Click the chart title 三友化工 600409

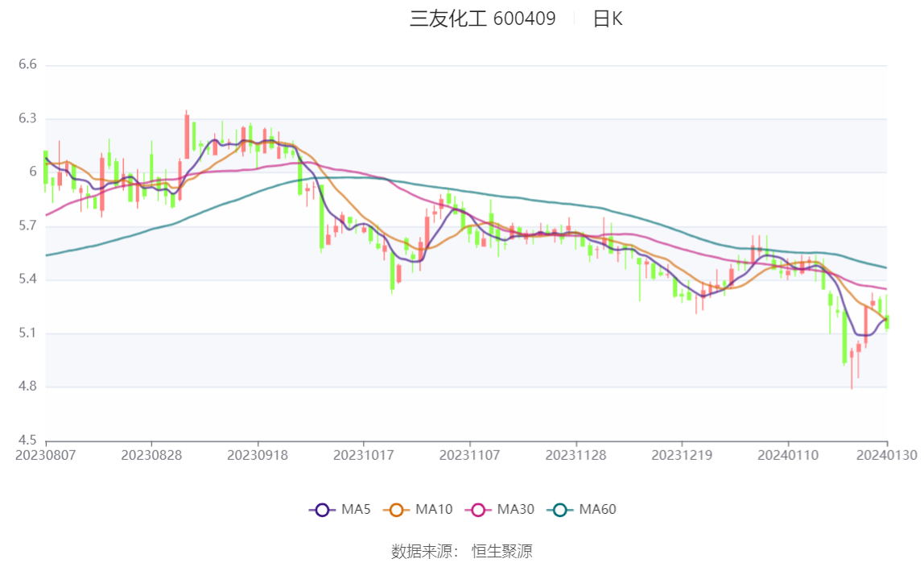coord(483,19)
